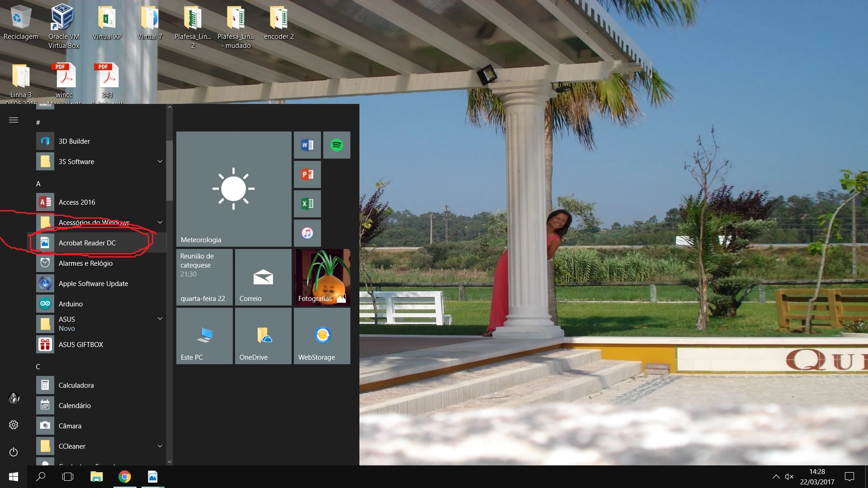
Task: Open Acrobat Reader DC from app list
Action: click(x=87, y=243)
